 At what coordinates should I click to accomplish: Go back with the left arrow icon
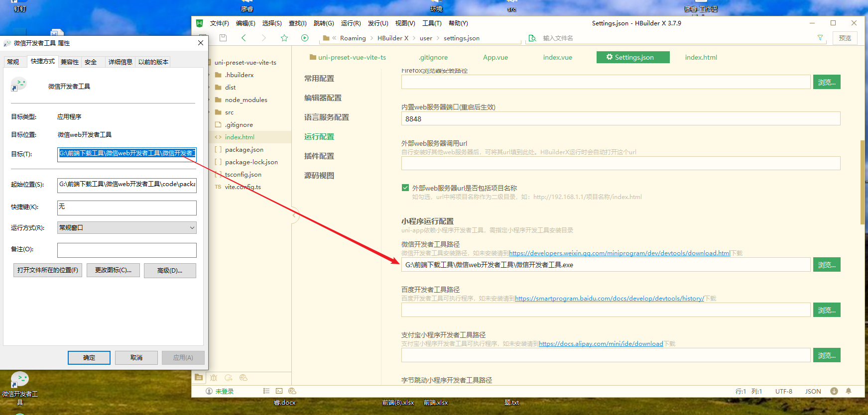click(x=244, y=38)
